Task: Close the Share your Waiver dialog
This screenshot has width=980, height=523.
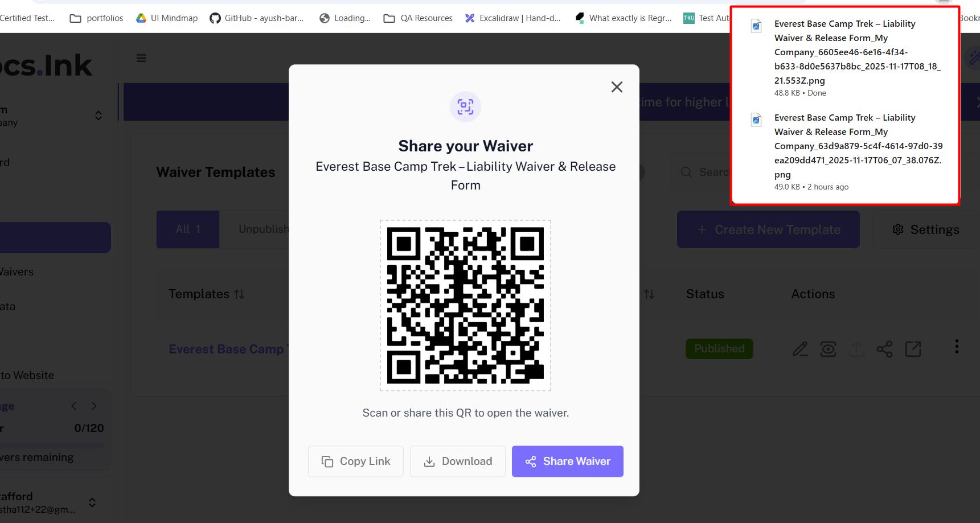Action: (617, 87)
